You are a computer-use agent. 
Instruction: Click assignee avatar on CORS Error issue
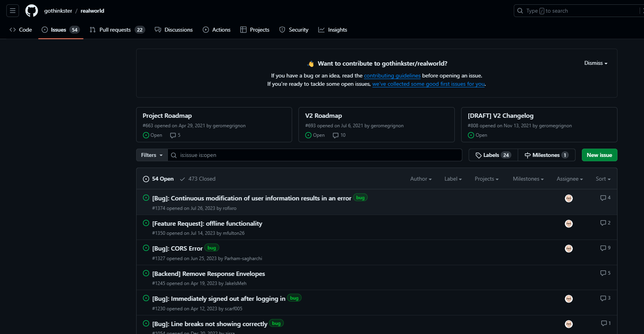tap(568, 249)
